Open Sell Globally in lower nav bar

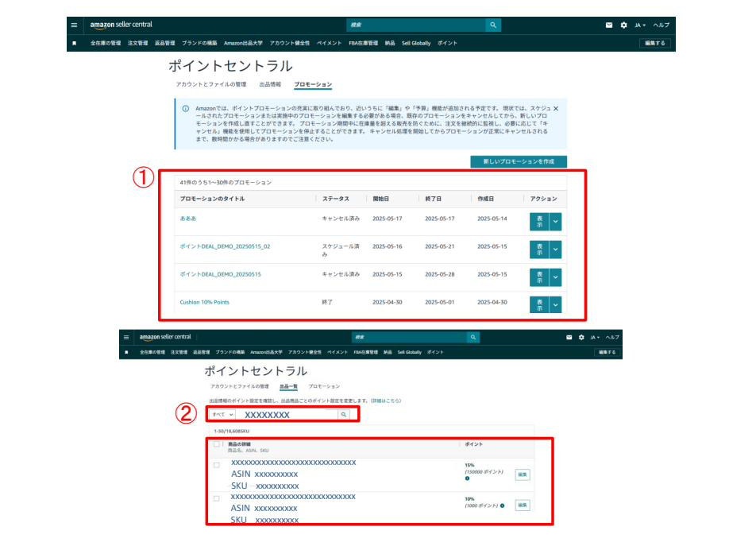409,352
